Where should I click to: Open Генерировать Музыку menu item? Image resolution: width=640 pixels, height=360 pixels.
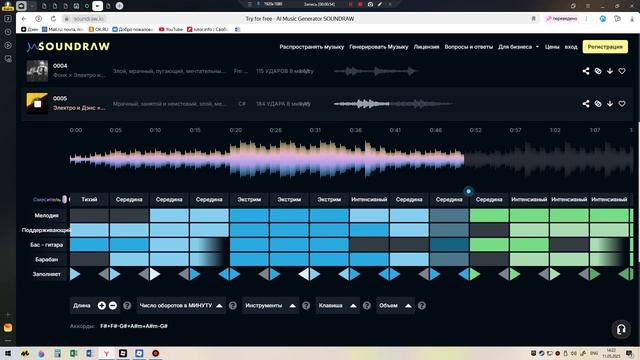click(x=378, y=47)
